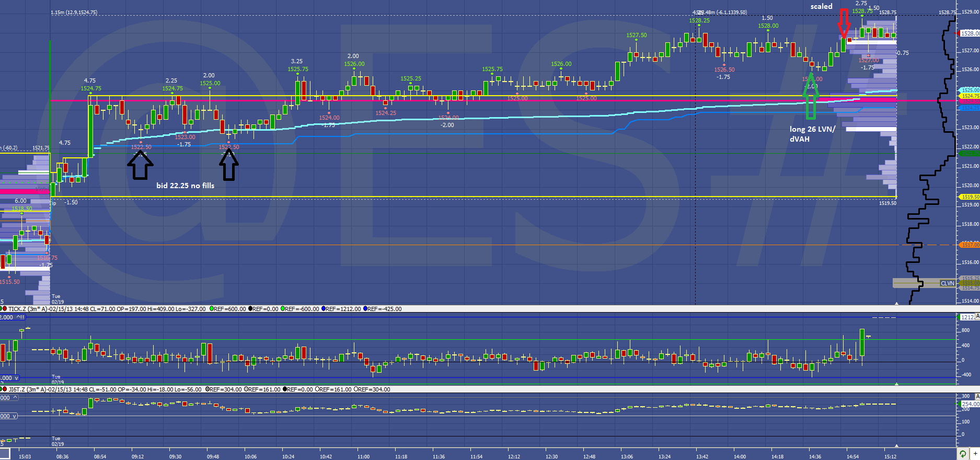Select the JI6T.Z (3m* A) pane title
The image size is (980, 460).
[x=27, y=389]
